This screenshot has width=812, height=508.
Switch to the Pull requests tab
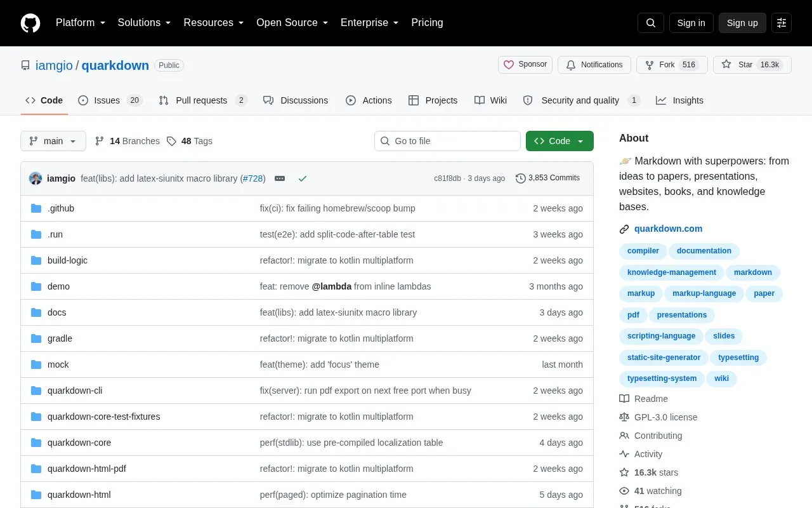pos(202,100)
